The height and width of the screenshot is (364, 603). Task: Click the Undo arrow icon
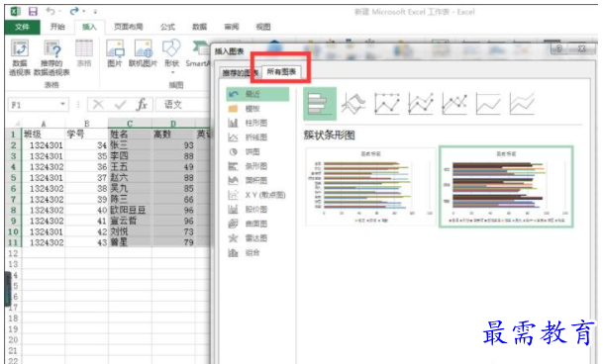coord(50,11)
